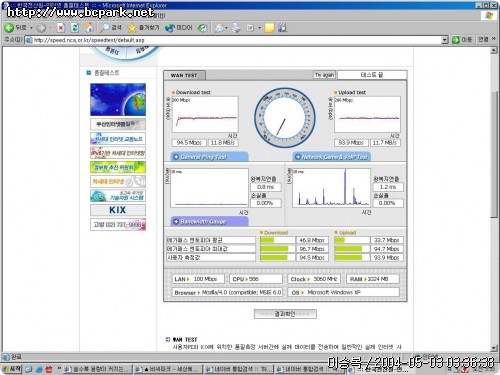
Task: Stop page loading with the red X icon
Action: pyautogui.click(x=61, y=28)
